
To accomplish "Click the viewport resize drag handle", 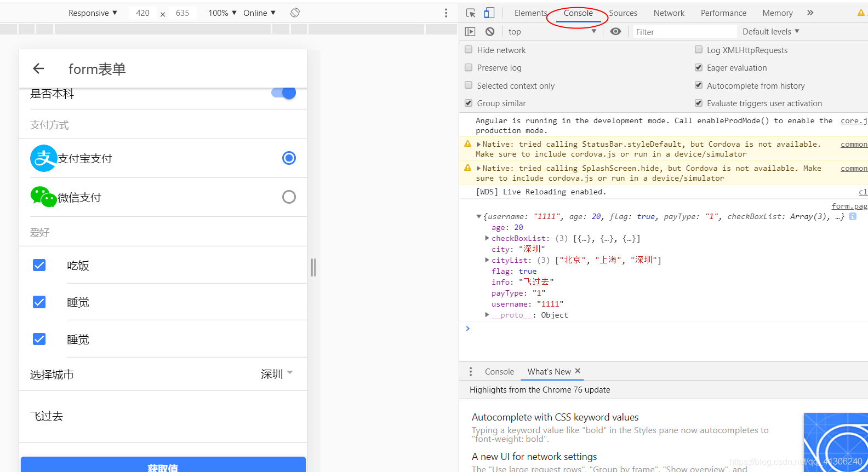I will click(313, 267).
